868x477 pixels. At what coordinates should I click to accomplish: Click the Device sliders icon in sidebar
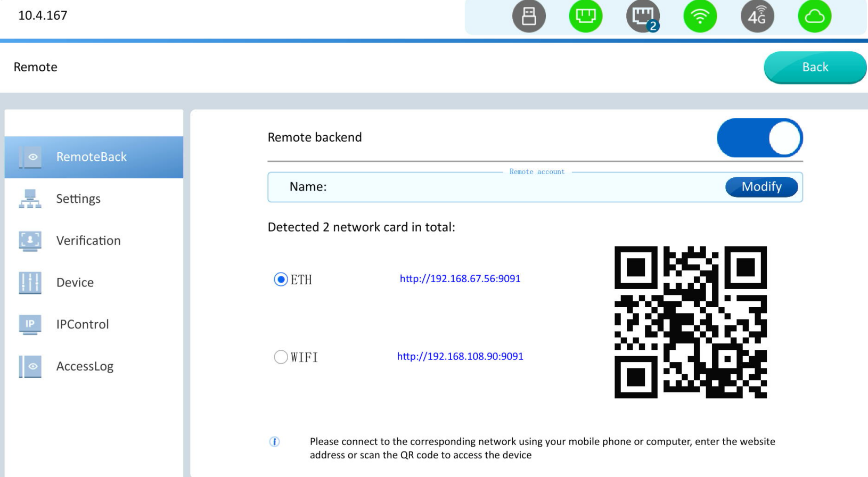(30, 283)
